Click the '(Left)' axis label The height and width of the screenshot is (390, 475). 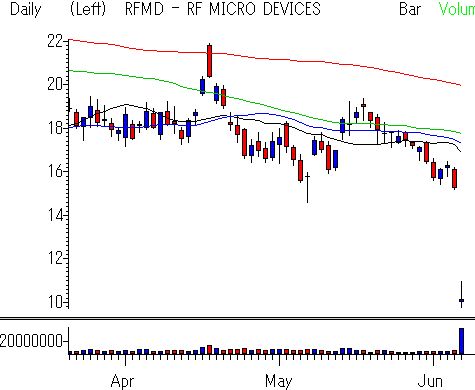pos(88,9)
